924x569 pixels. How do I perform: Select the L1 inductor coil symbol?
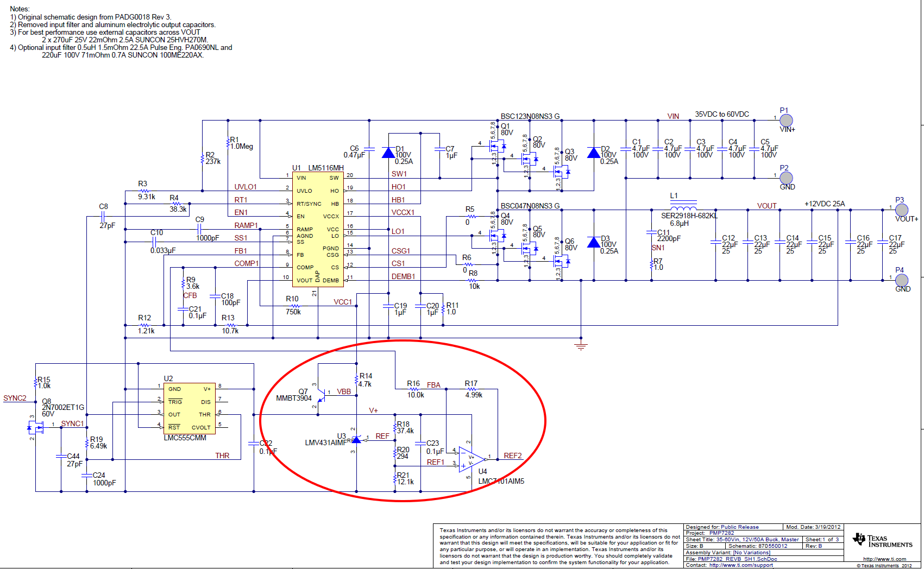(684, 207)
